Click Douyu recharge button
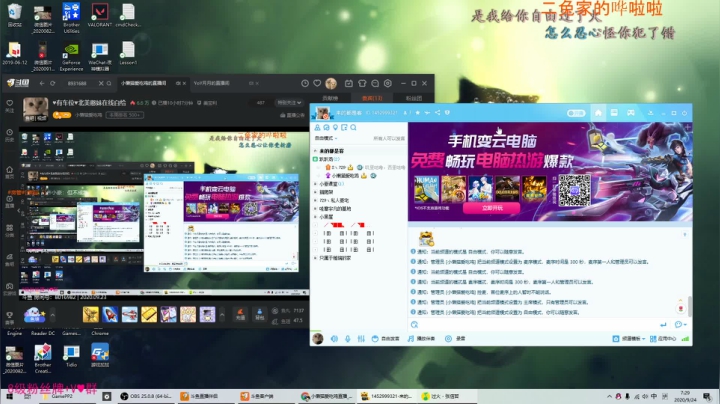The height and width of the screenshot is (404, 720). pyautogui.click(x=240, y=314)
